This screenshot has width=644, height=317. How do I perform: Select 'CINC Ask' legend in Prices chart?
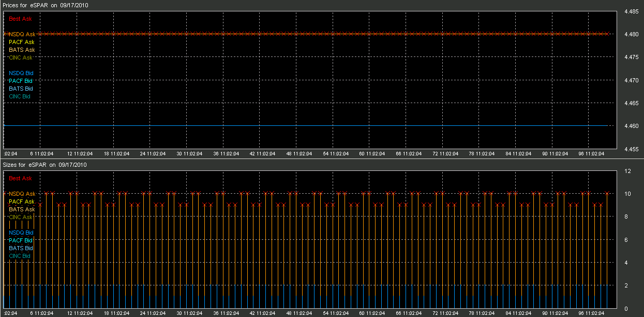(x=21, y=57)
